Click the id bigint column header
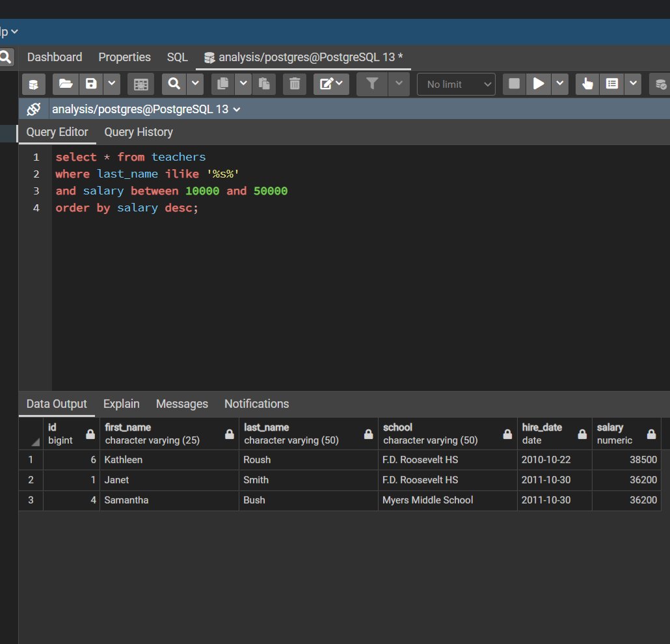This screenshot has height=644, width=670. click(x=72, y=434)
